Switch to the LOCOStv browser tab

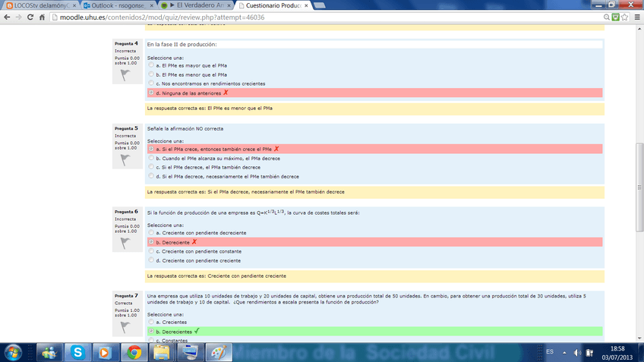38,5
